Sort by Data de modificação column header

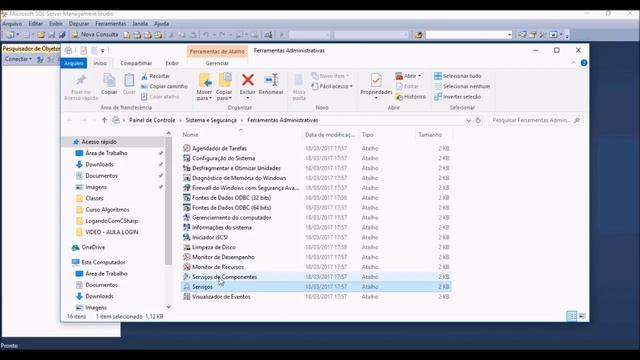tap(330, 134)
